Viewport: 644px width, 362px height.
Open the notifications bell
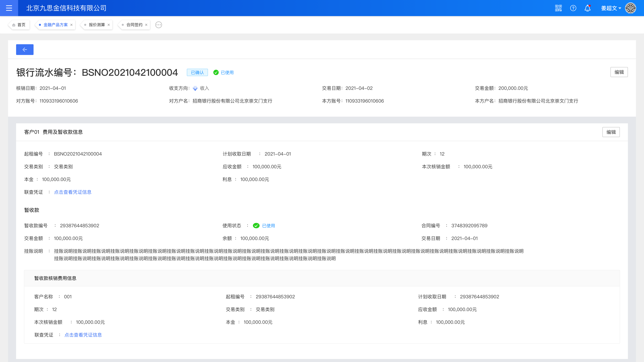coord(587,8)
